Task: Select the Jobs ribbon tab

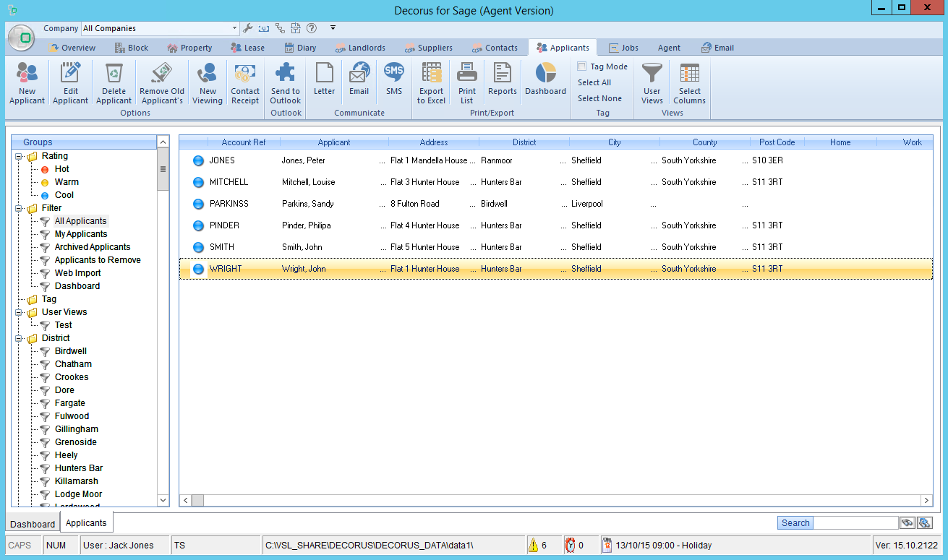Action: tap(623, 48)
